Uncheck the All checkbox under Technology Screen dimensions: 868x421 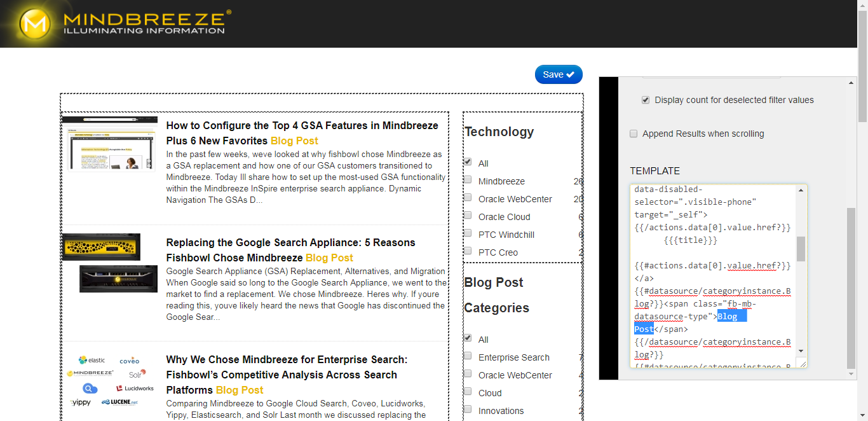click(x=468, y=162)
